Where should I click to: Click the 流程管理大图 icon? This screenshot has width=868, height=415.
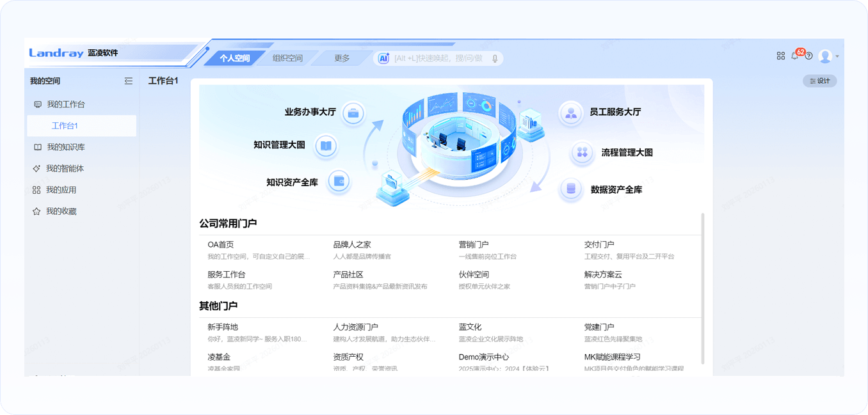[x=582, y=153]
